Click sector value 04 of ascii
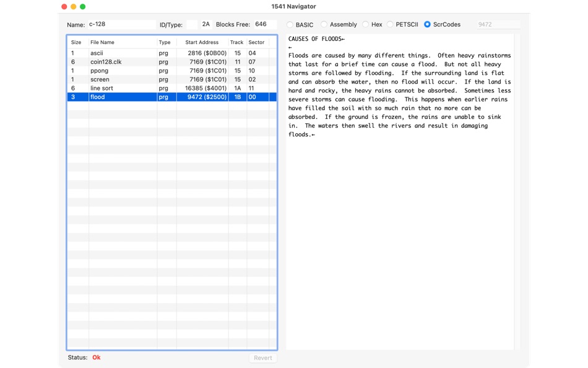The image size is (588, 368). pyautogui.click(x=252, y=53)
